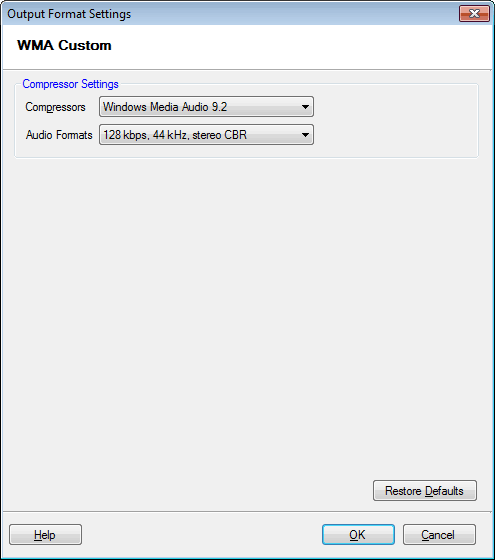
Task: Click the 128 kbps, 44 kHz, stereo CBR field
Action: [x=206, y=135]
